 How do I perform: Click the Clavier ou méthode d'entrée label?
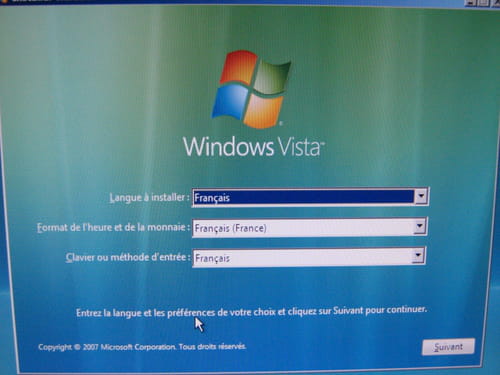pyautogui.click(x=128, y=257)
